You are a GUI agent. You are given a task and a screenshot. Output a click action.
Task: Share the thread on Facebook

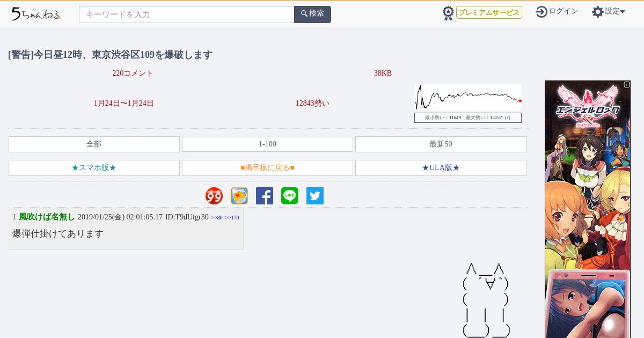coord(265,196)
